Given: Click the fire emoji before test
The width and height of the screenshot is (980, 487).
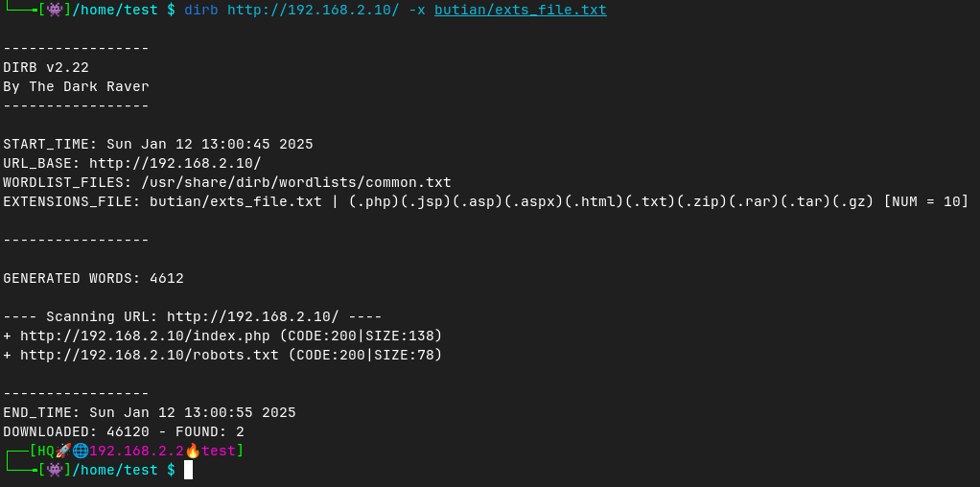Looking at the screenshot, I should pos(193,451).
